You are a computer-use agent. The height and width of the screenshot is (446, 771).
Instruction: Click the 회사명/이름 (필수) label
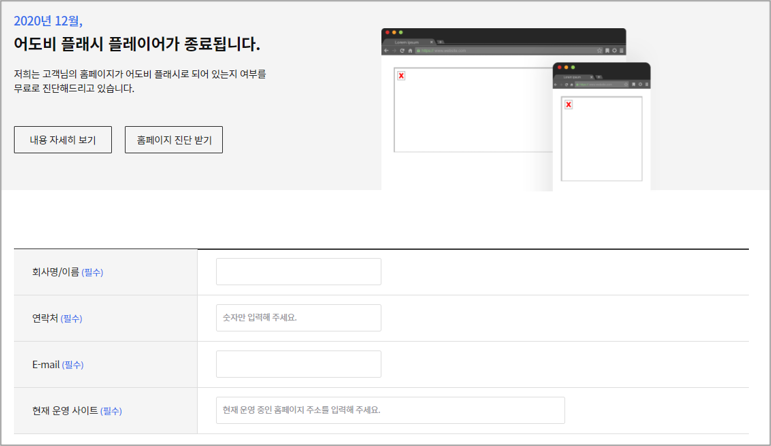[x=68, y=272]
